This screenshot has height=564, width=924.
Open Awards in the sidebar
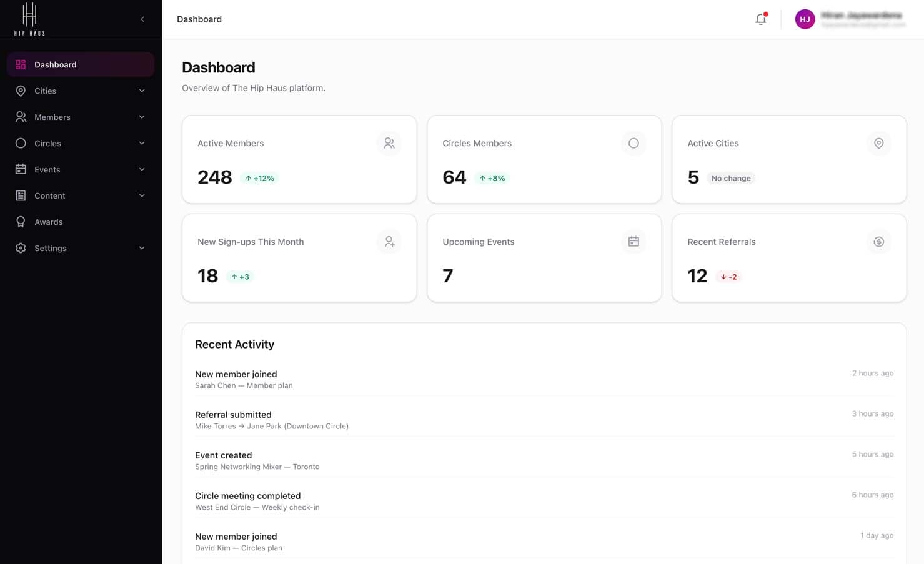pos(81,222)
